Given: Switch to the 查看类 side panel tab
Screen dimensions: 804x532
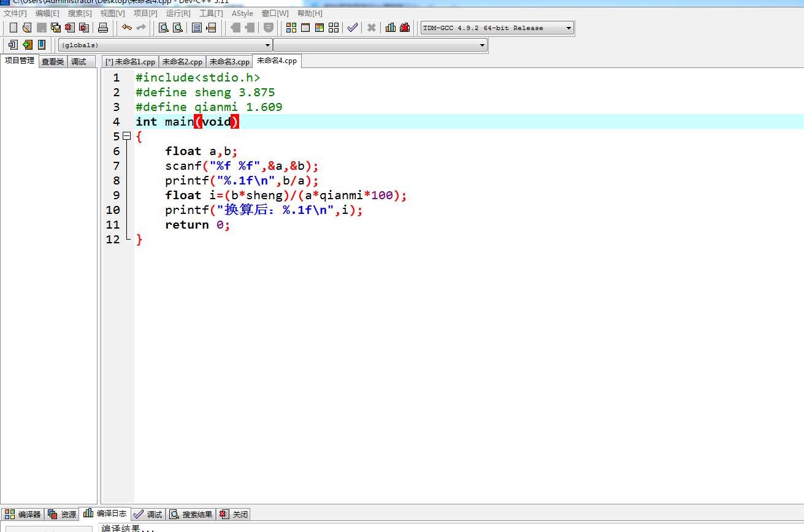Looking at the screenshot, I should click(x=53, y=62).
